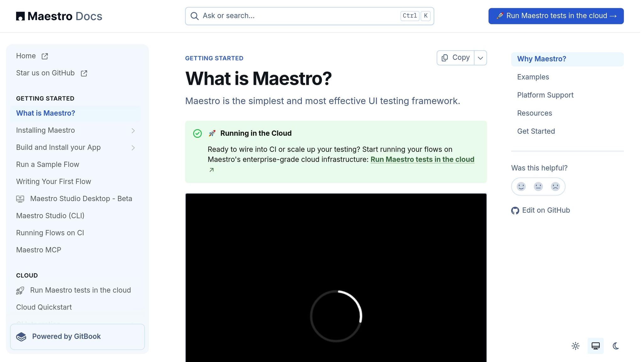Follow the Run Maestro tests link in green box
The width and height of the screenshot is (644, 362).
tap(422, 159)
